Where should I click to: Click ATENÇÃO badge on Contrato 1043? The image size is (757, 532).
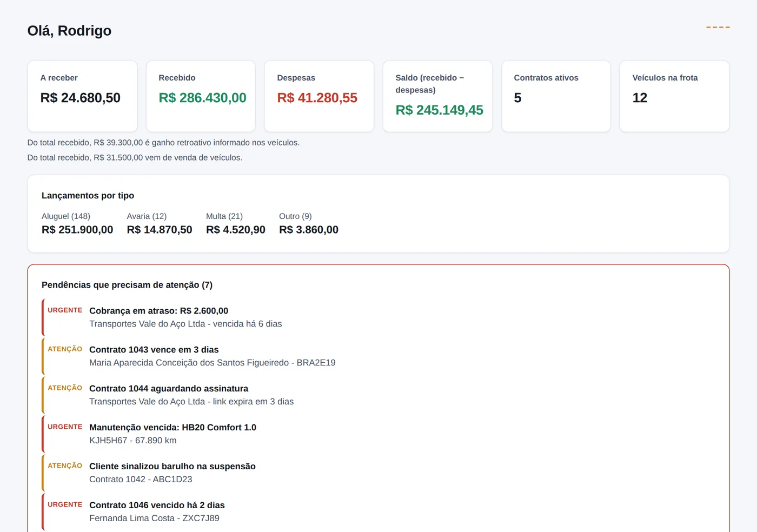(65, 349)
